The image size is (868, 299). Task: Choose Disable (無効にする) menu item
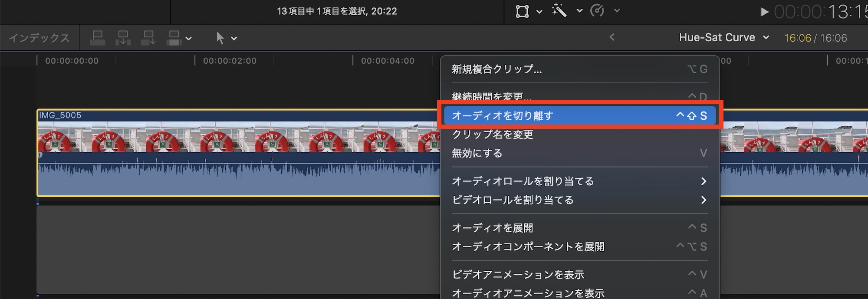pyautogui.click(x=580, y=153)
